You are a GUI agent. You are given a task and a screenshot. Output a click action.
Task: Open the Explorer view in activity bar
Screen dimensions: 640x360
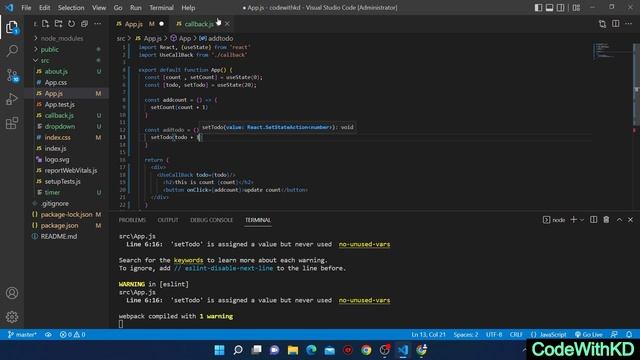(12, 27)
